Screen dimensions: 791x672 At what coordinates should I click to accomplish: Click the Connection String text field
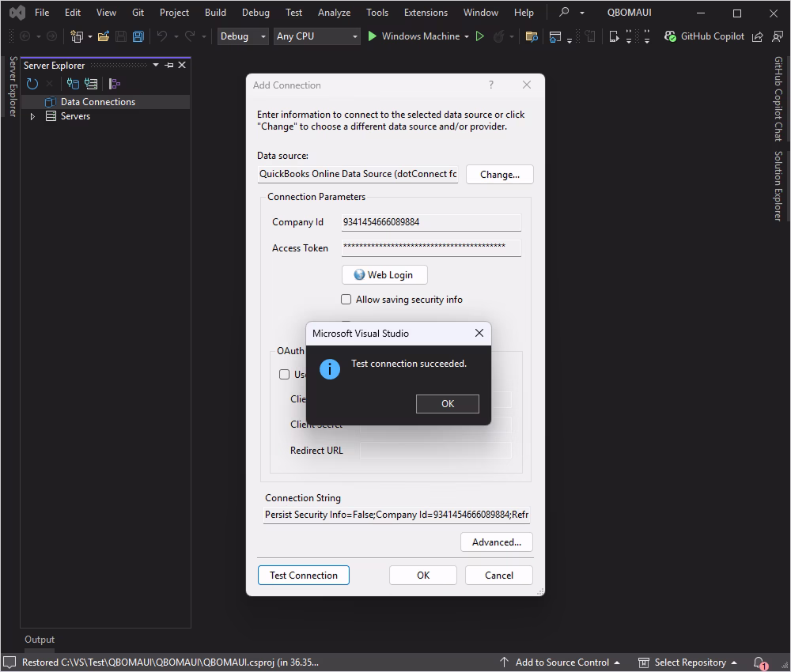[x=396, y=515]
